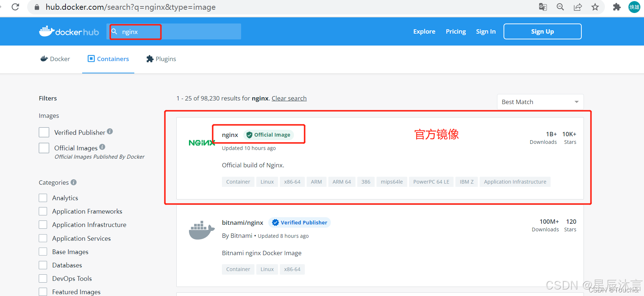This screenshot has height=296, width=644.
Task: Enable the Official Images filter checkbox
Action: coord(44,148)
